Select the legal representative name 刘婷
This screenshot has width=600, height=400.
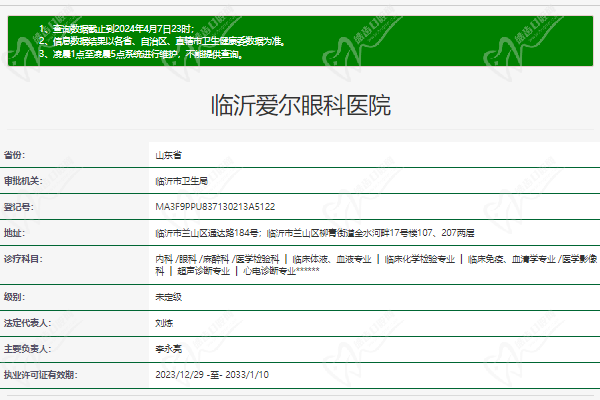163,323
